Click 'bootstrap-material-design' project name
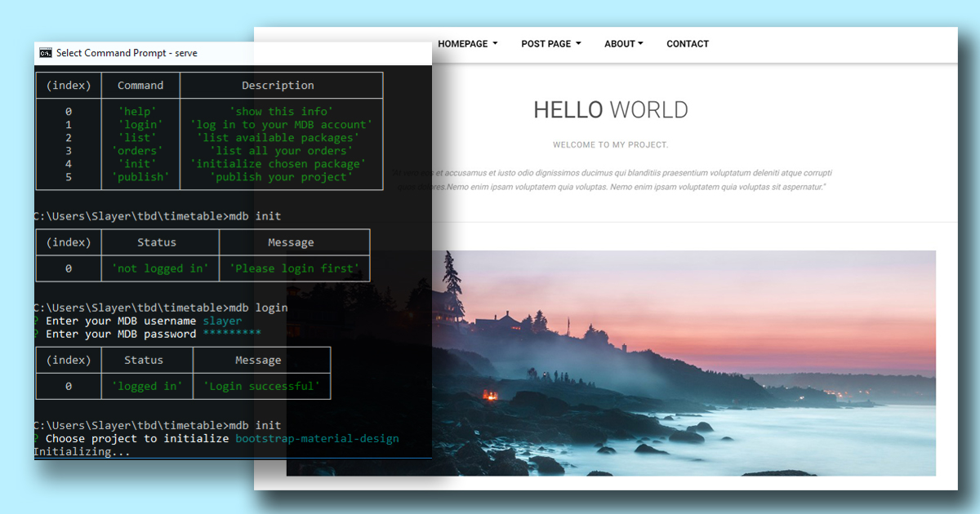Image resolution: width=980 pixels, height=514 pixels. coord(317,438)
